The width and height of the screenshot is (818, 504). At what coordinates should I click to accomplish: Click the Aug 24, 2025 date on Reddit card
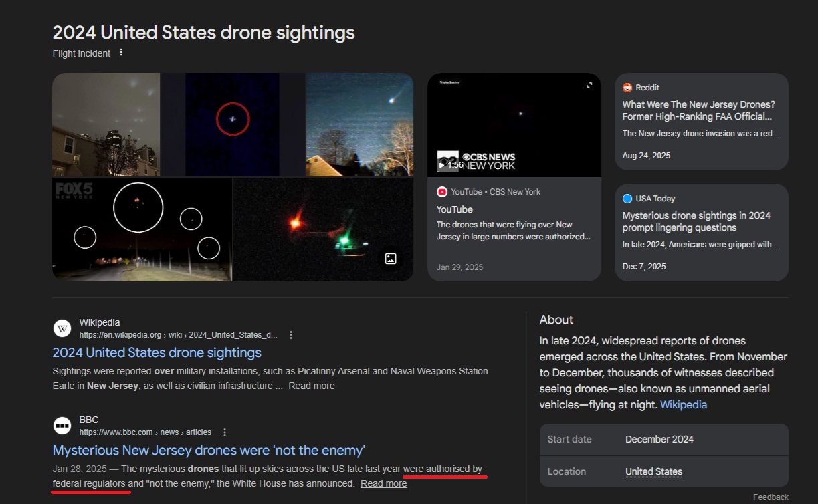(x=646, y=156)
